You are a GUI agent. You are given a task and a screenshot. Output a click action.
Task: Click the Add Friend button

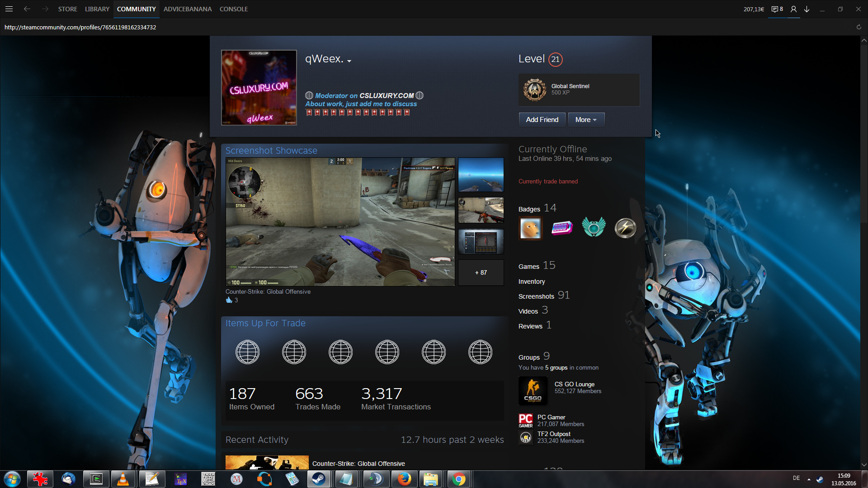coord(542,120)
